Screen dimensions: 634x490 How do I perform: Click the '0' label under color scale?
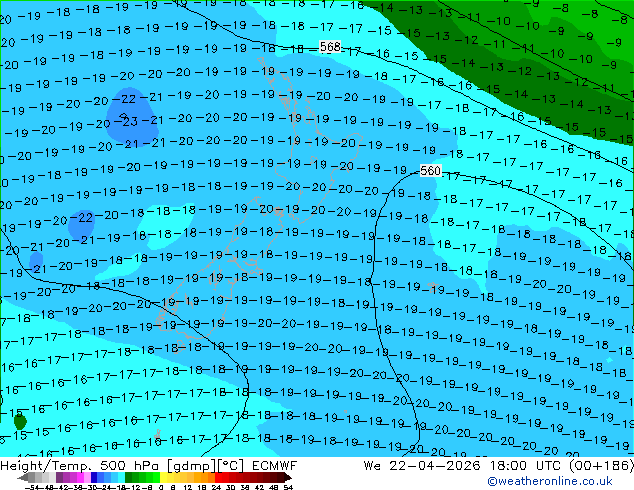tap(161, 487)
